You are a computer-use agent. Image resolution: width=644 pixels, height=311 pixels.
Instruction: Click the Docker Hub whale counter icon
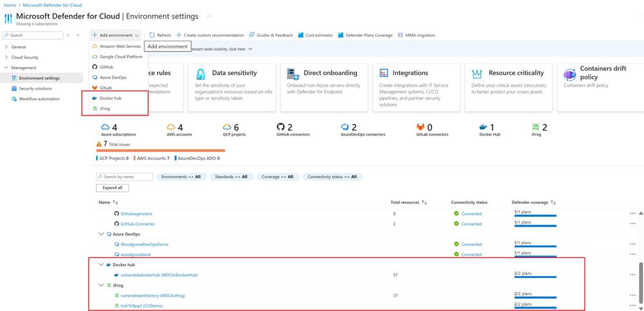tap(484, 127)
